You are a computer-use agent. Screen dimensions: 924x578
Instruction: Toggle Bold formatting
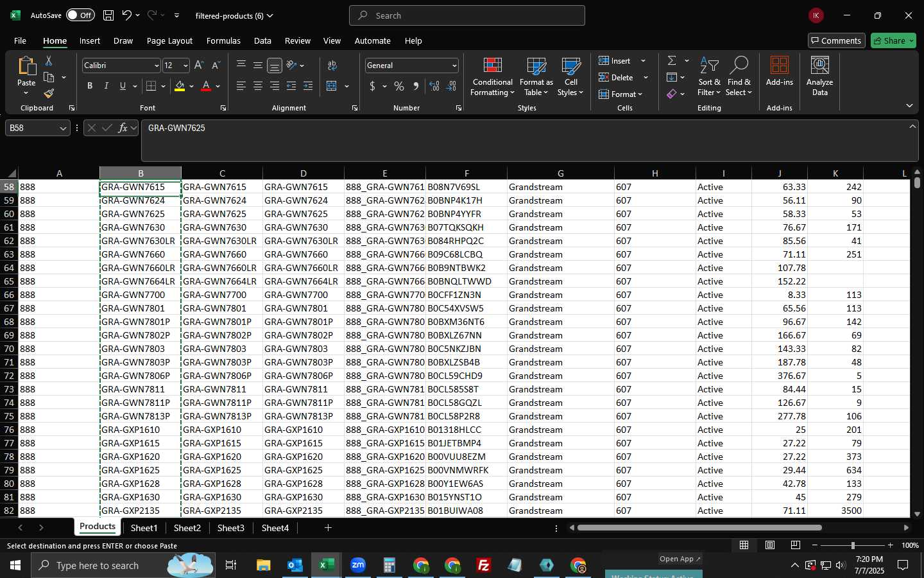90,86
